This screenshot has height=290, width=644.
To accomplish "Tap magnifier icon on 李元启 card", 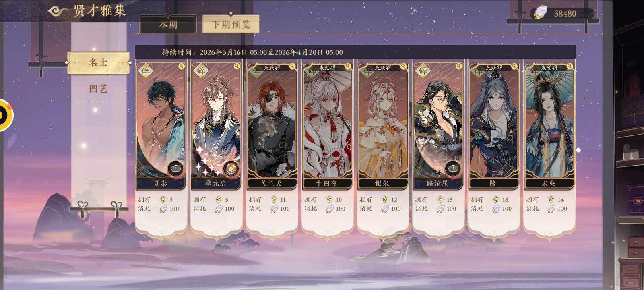I will 237,66.
